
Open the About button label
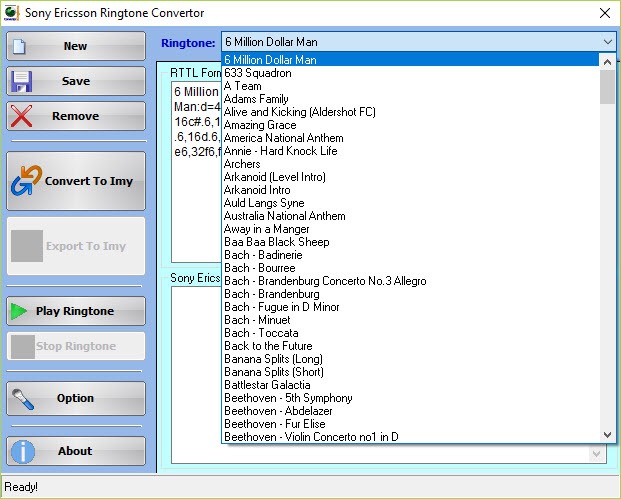pos(75,451)
